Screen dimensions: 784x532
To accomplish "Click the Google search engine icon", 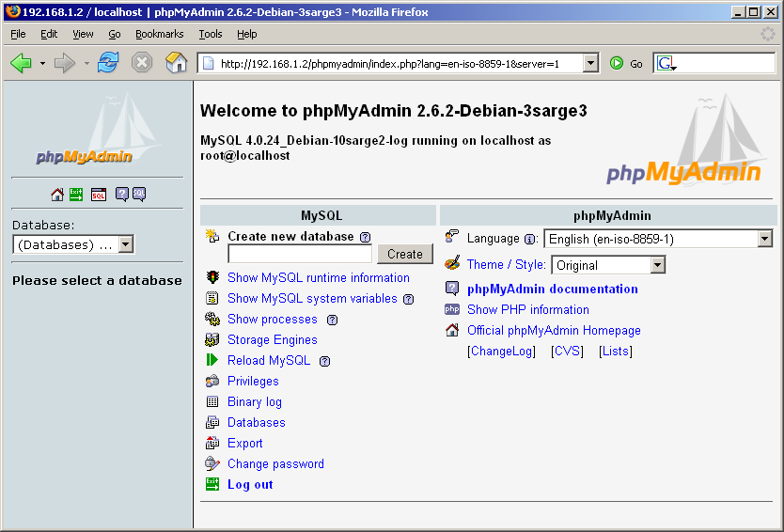I will (x=666, y=64).
